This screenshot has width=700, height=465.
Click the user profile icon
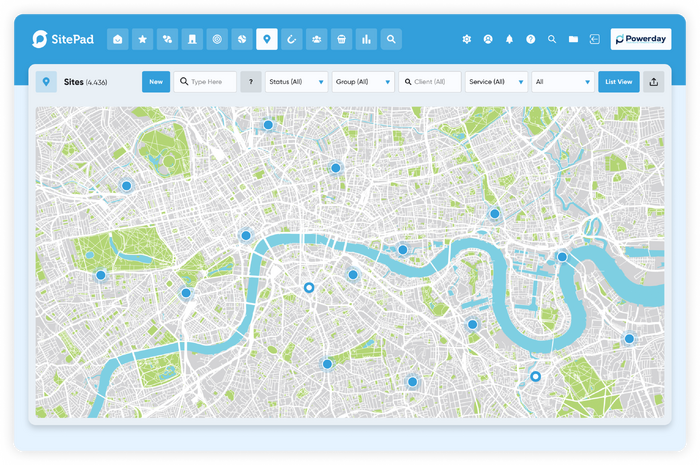point(487,39)
